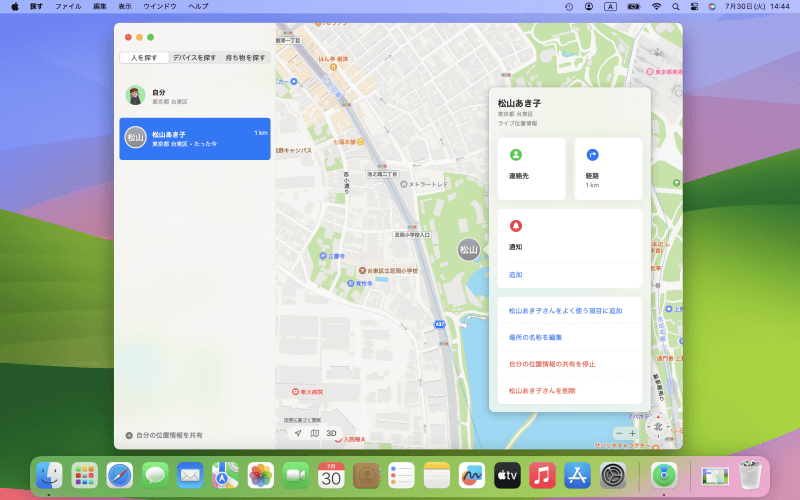Open the Trash in the Dock
The height and width of the screenshot is (500, 800).
tap(750, 476)
